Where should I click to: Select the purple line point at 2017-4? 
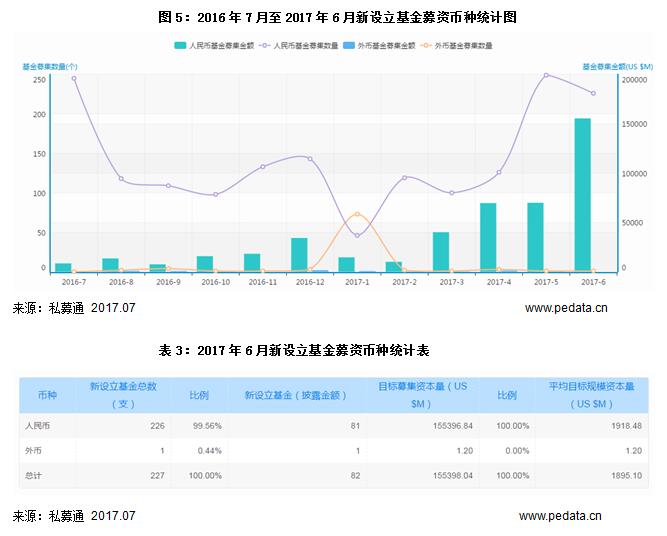pos(499,172)
